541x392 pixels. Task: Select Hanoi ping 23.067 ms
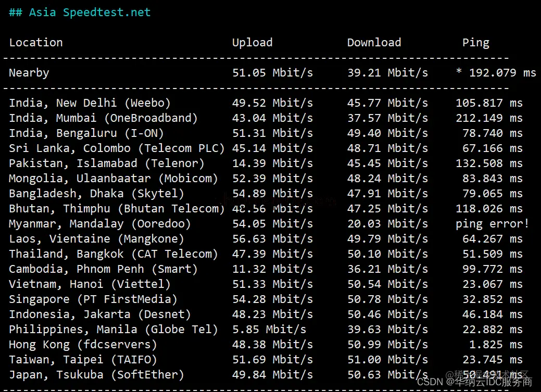tap(493, 284)
